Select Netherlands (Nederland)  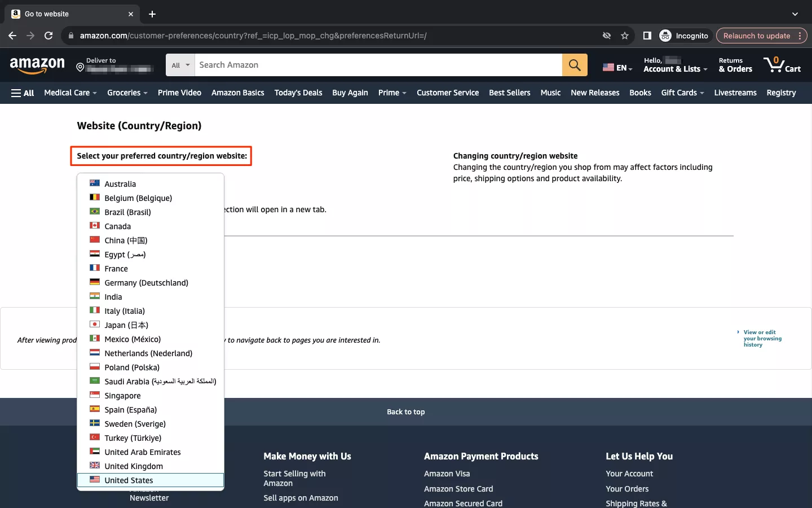(151, 353)
